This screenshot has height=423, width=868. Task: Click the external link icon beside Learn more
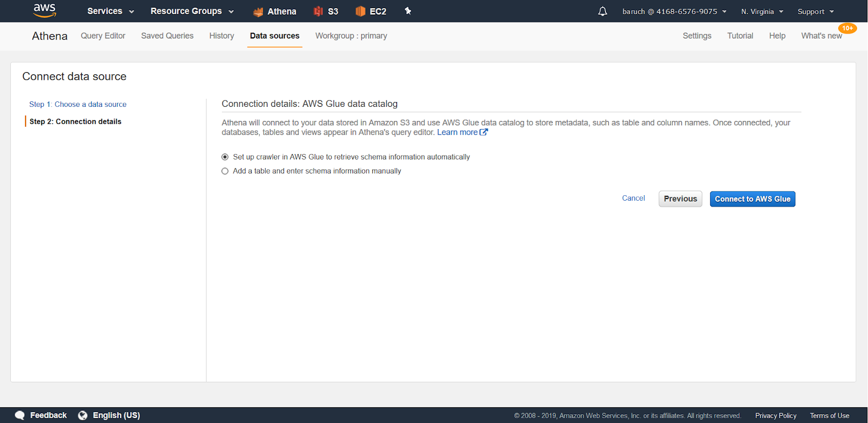coord(484,132)
